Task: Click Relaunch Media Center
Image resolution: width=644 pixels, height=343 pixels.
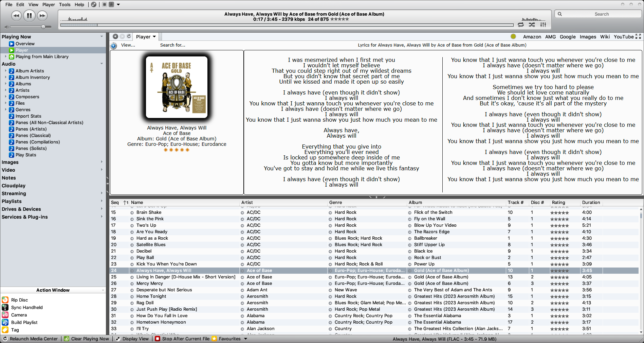Action: tap(30, 339)
